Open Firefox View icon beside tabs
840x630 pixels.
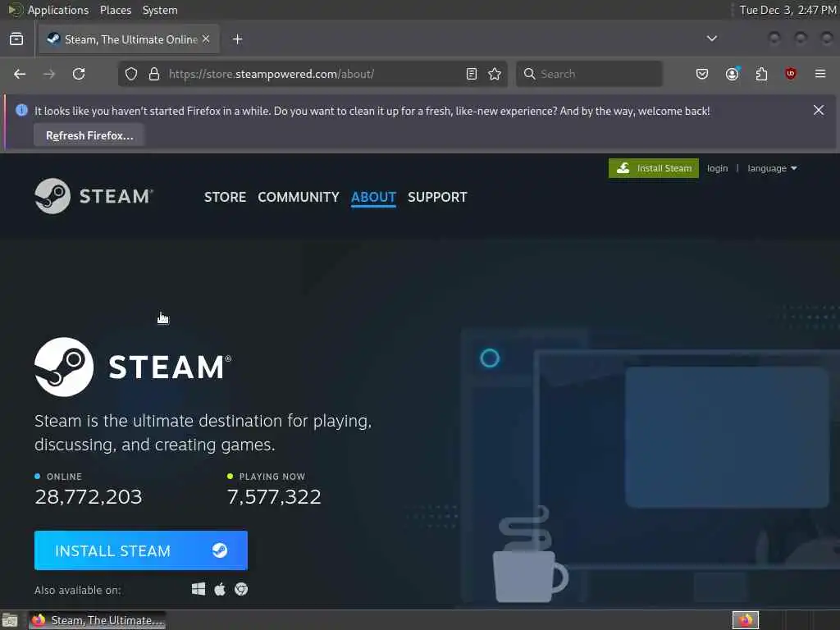pyautogui.click(x=16, y=39)
